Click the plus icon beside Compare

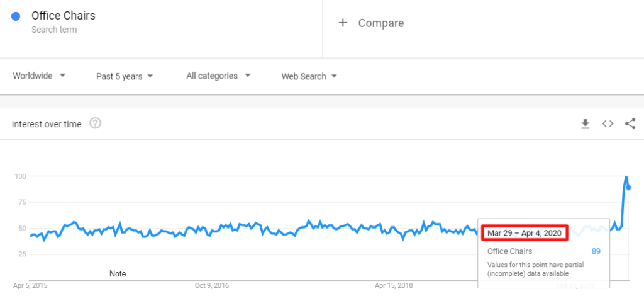(343, 23)
